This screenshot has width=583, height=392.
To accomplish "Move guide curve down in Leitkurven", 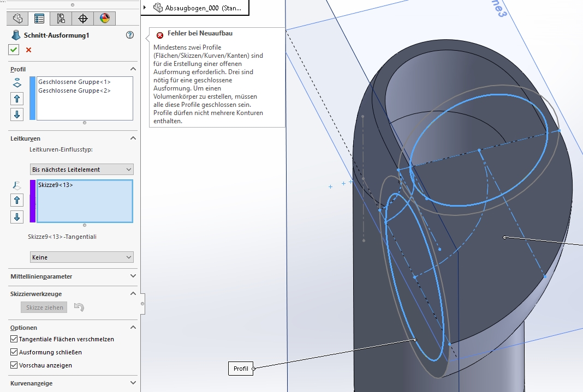I will (17, 217).
